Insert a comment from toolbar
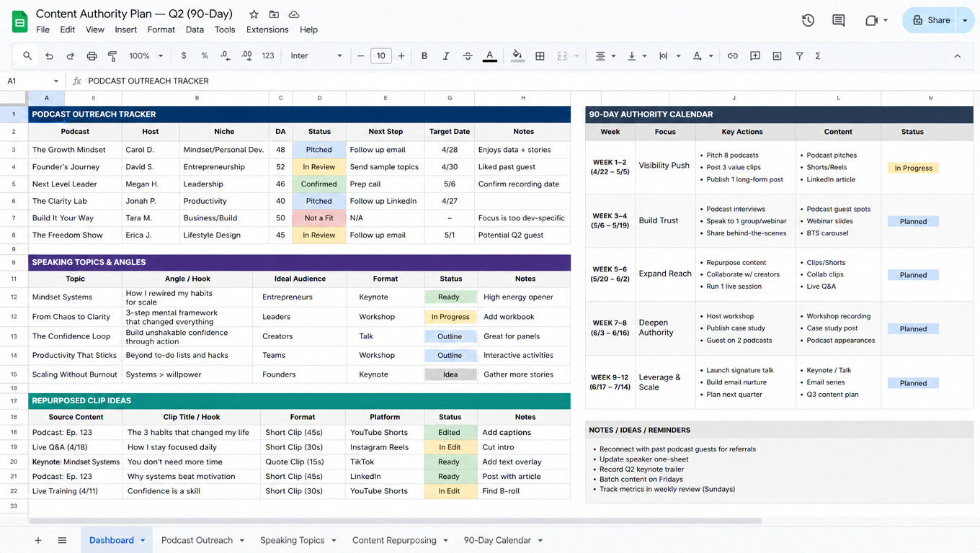980x553 pixels. coord(755,55)
